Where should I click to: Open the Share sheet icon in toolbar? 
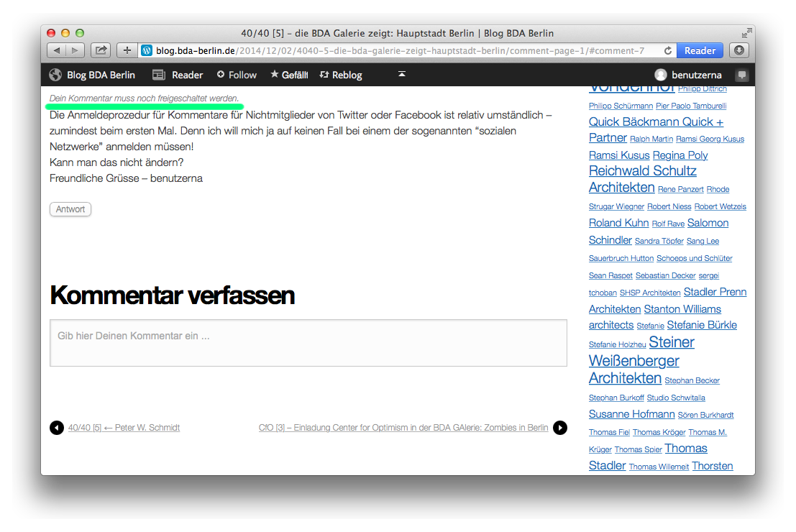tap(101, 50)
